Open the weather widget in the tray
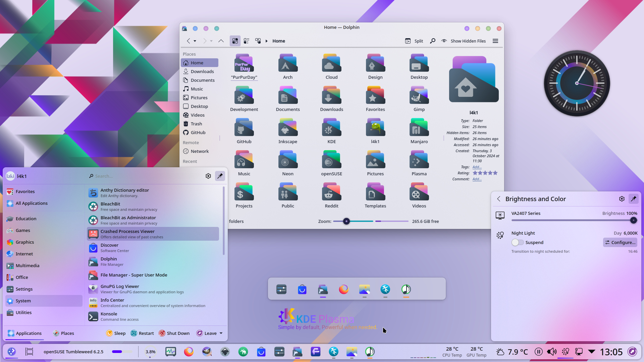 pos(512,352)
